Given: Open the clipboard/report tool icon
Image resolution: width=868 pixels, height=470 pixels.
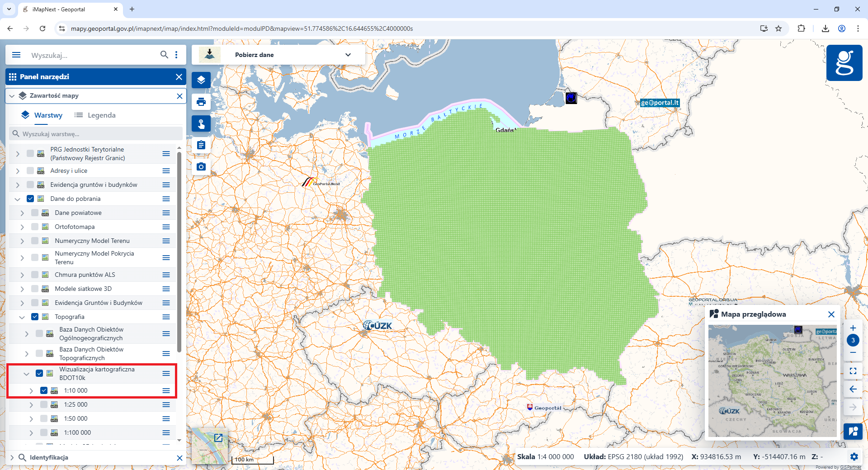Looking at the screenshot, I should [201, 145].
